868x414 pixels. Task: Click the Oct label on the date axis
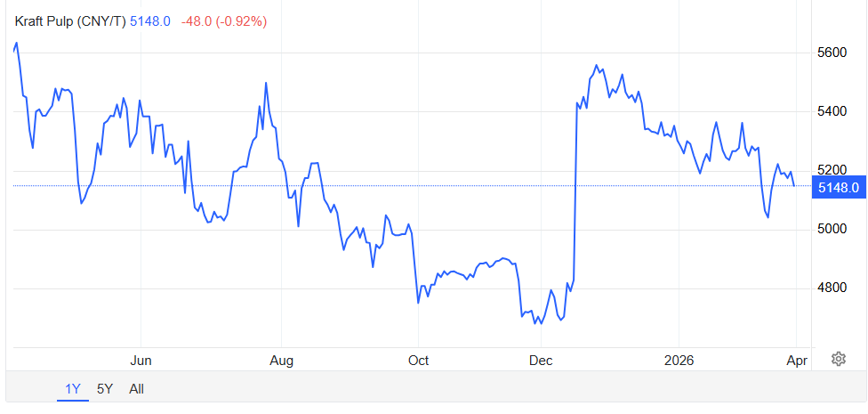click(x=418, y=361)
